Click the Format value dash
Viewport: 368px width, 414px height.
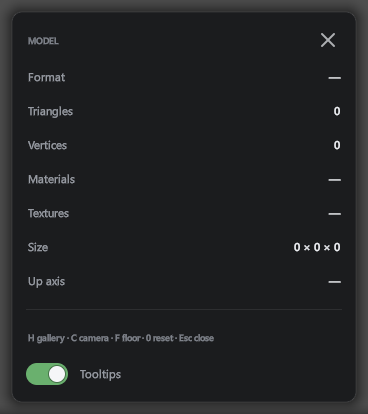334,78
